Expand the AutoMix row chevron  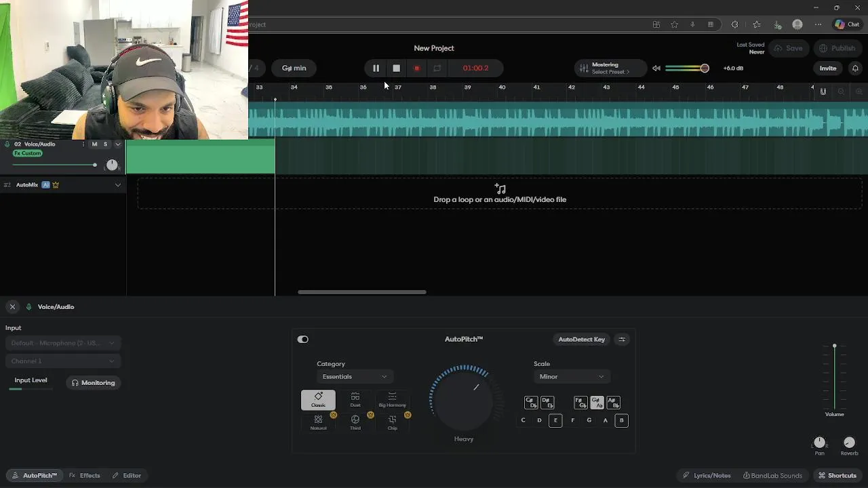(x=118, y=184)
